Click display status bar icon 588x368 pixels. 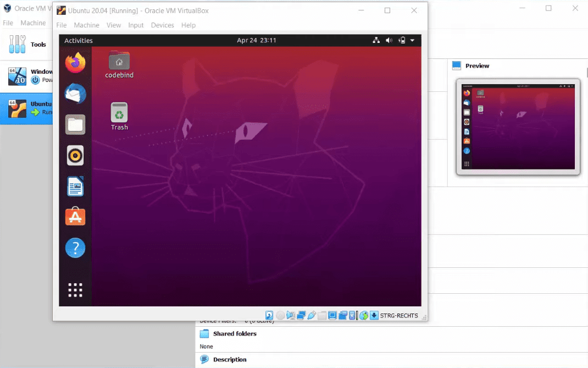[332, 315]
